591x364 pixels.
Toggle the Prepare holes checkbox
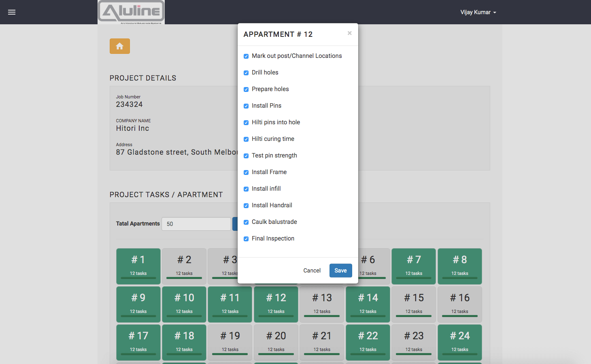246,89
